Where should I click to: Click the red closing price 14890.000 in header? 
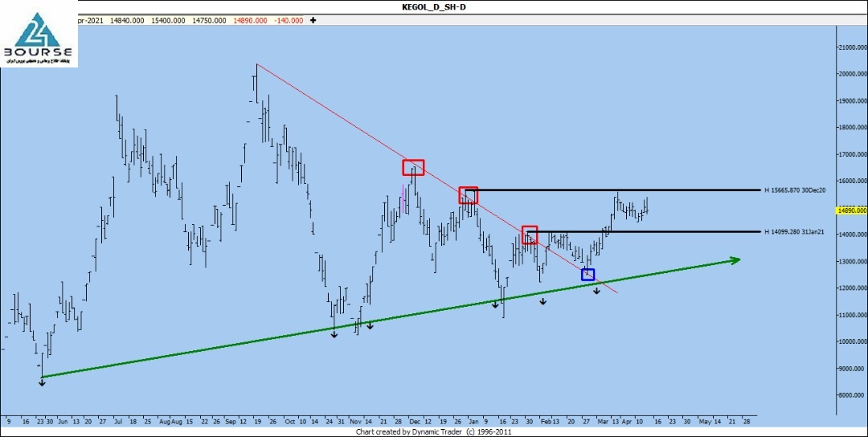[x=250, y=20]
